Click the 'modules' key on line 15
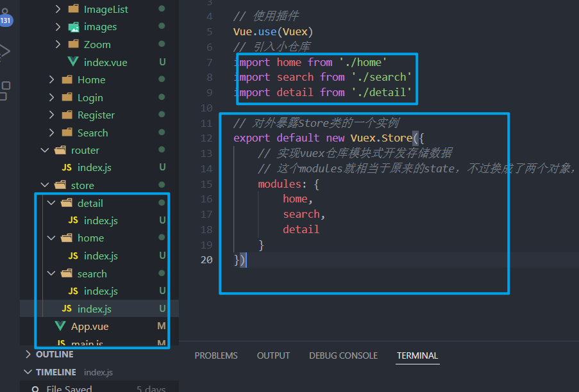 point(280,184)
